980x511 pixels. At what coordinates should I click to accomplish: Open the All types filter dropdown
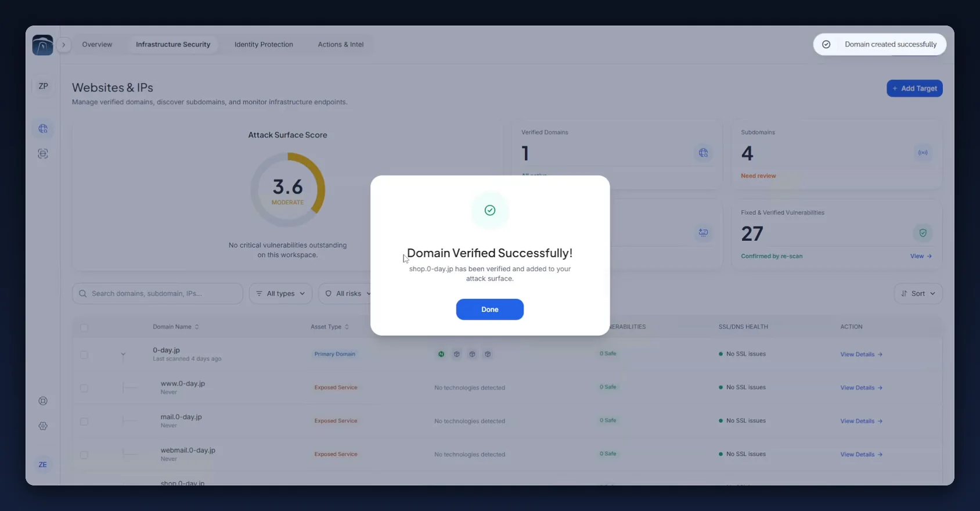click(280, 293)
